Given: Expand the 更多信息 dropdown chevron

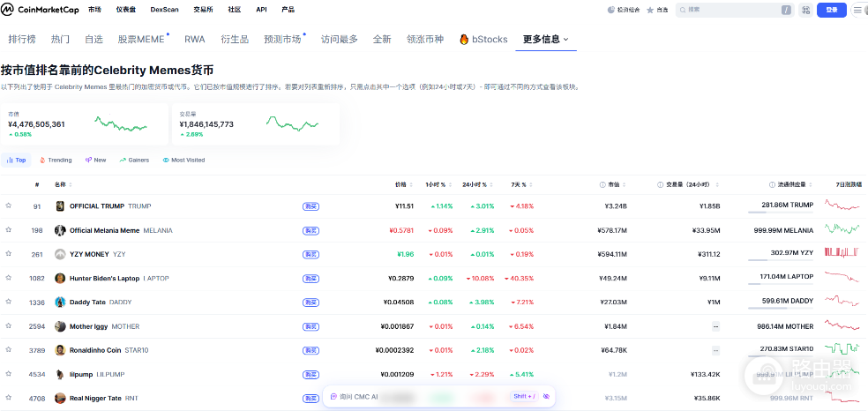Looking at the screenshot, I should 565,40.
